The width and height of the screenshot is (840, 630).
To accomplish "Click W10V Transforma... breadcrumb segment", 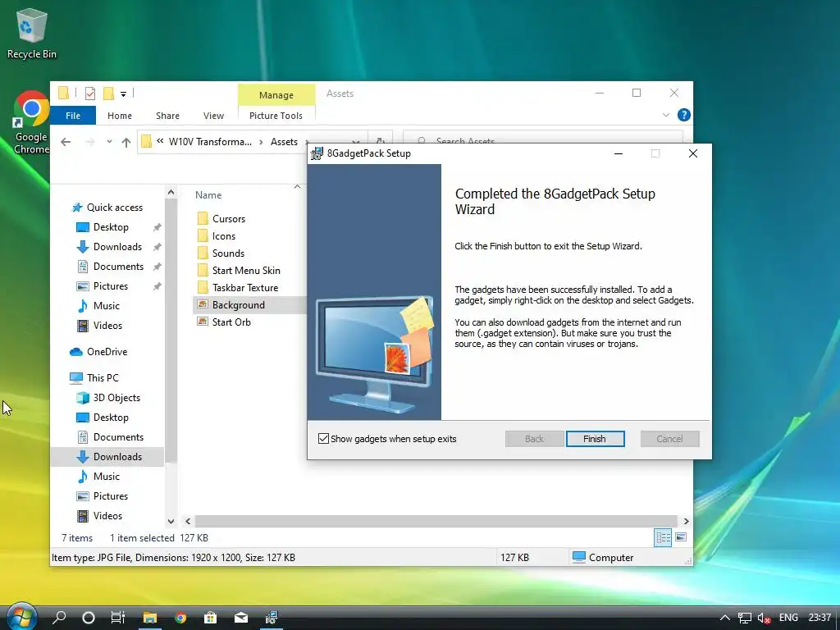I will (210, 142).
